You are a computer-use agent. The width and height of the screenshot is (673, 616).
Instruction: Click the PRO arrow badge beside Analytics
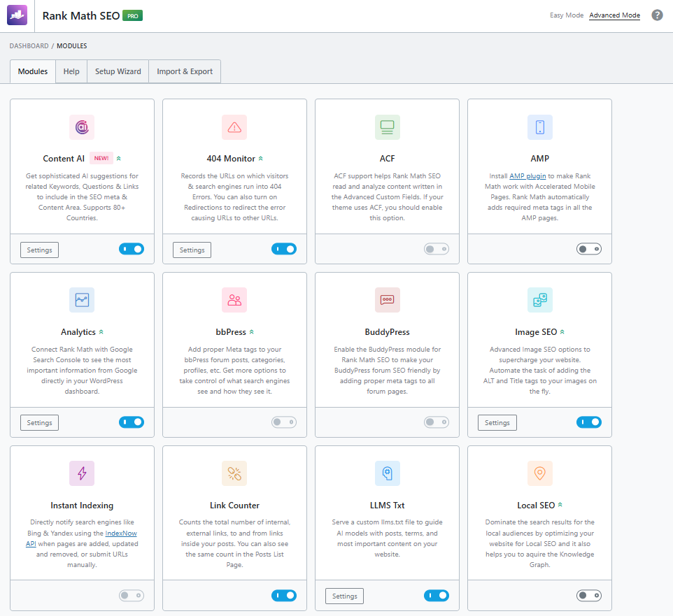[101, 331]
